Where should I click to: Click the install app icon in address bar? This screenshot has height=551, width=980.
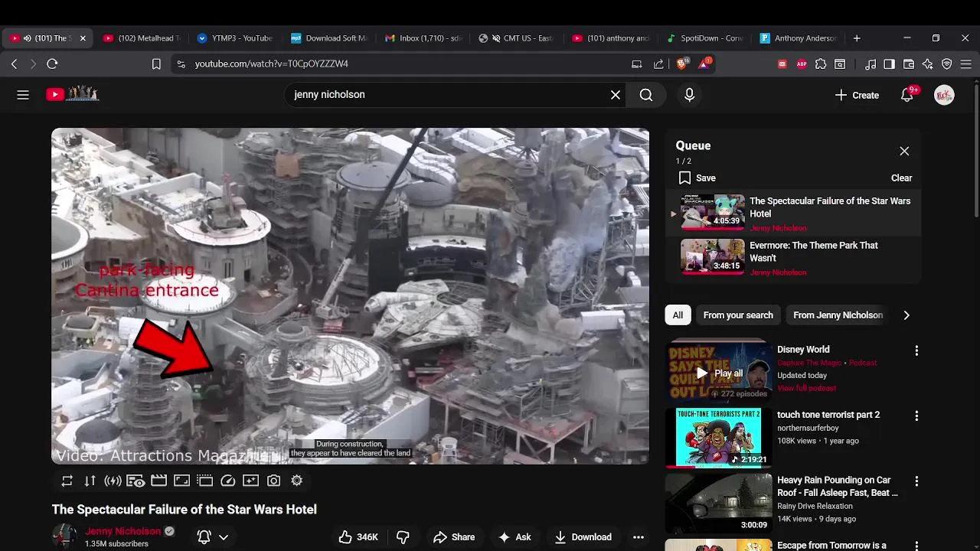tap(637, 64)
